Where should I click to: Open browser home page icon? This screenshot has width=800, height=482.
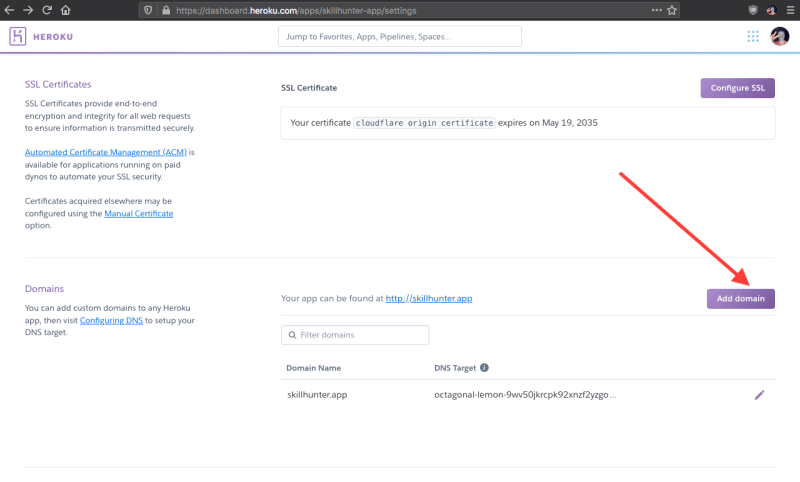[x=65, y=10]
